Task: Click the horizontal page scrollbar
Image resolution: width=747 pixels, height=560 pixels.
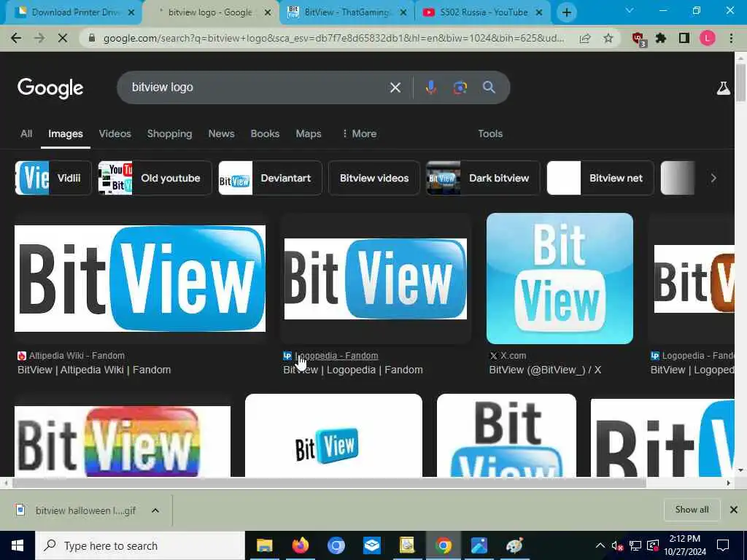Action: click(x=329, y=483)
